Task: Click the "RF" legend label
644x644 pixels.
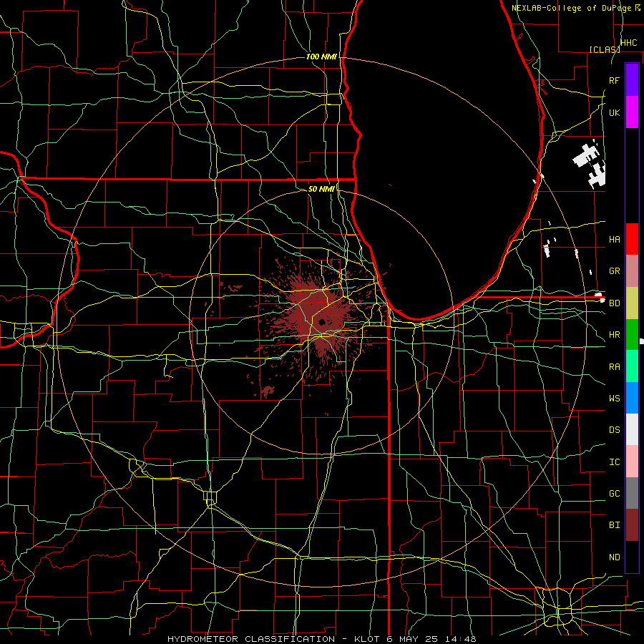Action: (615, 80)
